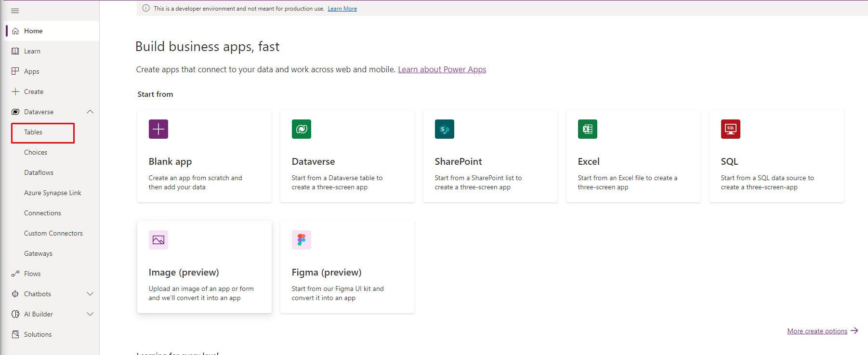The width and height of the screenshot is (868, 355).
Task: Click 'Create an app from scratch' description
Action: click(x=196, y=183)
